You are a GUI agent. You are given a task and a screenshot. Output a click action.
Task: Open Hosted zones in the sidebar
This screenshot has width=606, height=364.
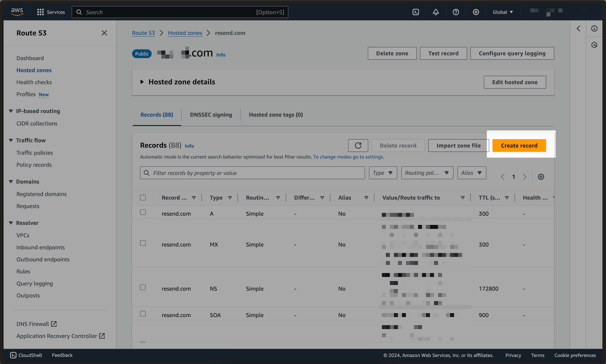(34, 70)
